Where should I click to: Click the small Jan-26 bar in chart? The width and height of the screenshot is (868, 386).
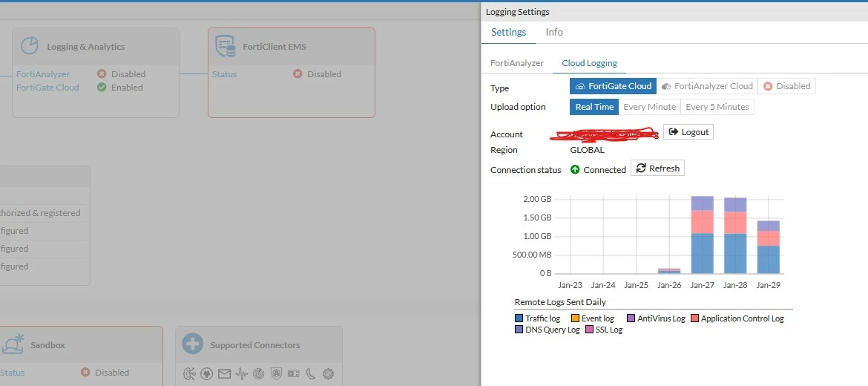669,271
